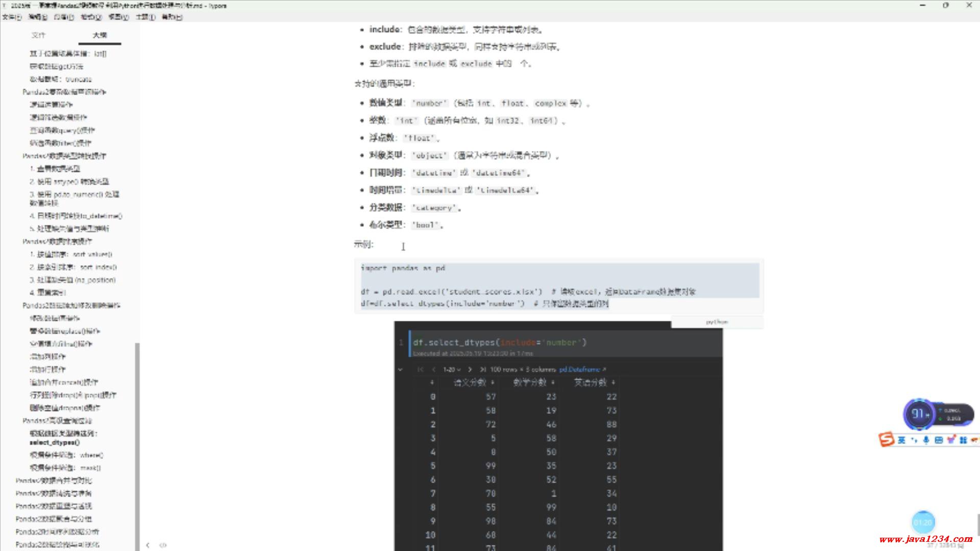This screenshot has width=980, height=551.
Task: Open the 视图(V) menu
Action: click(x=118, y=17)
